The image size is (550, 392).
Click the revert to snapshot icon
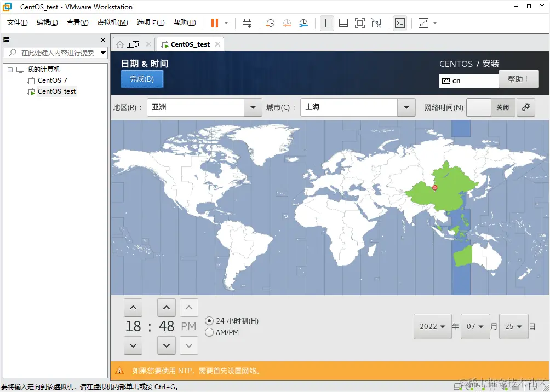coord(287,23)
